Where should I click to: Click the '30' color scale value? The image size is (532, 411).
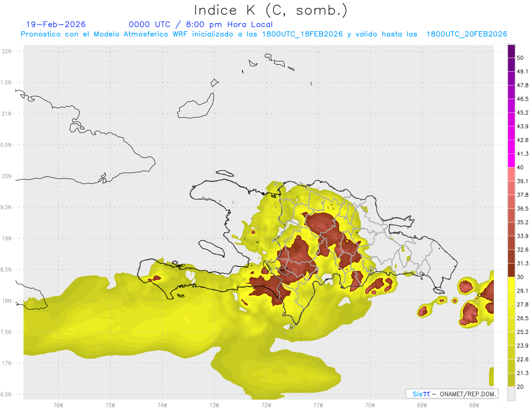520,277
